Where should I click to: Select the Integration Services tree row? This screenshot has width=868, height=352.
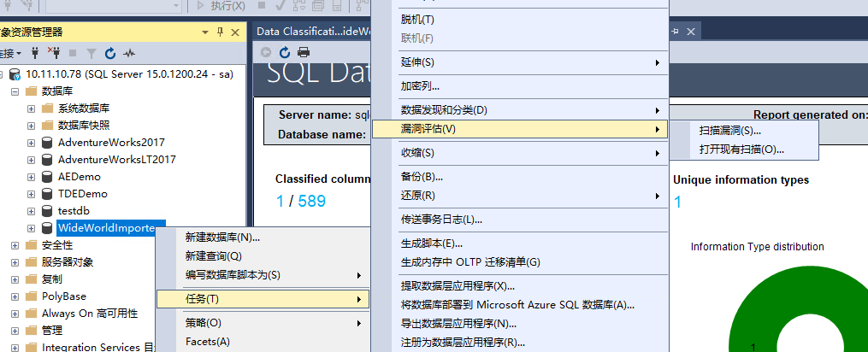coord(98,347)
